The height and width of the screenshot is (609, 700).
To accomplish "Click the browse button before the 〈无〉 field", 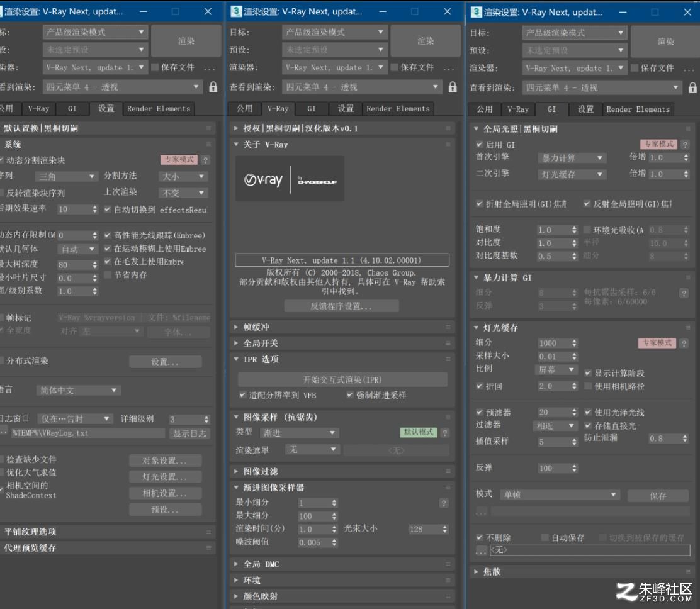I will coord(481,550).
